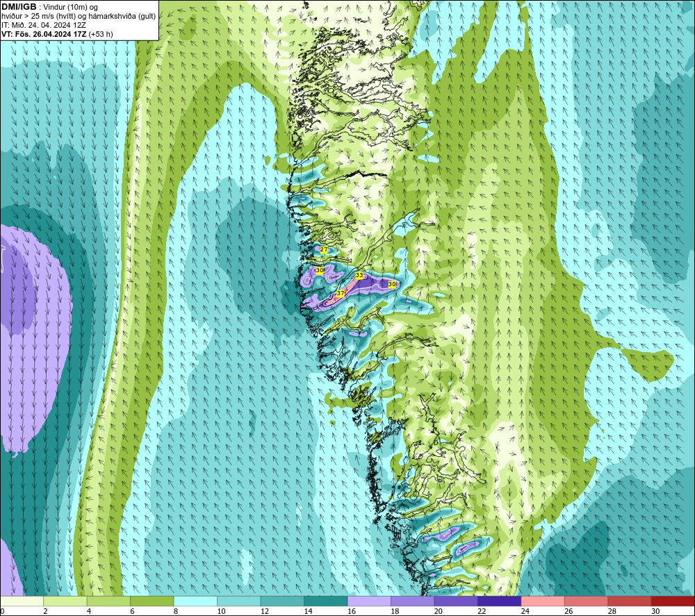Click the yellow gust label 27
695x616 pixels.
[324, 250]
